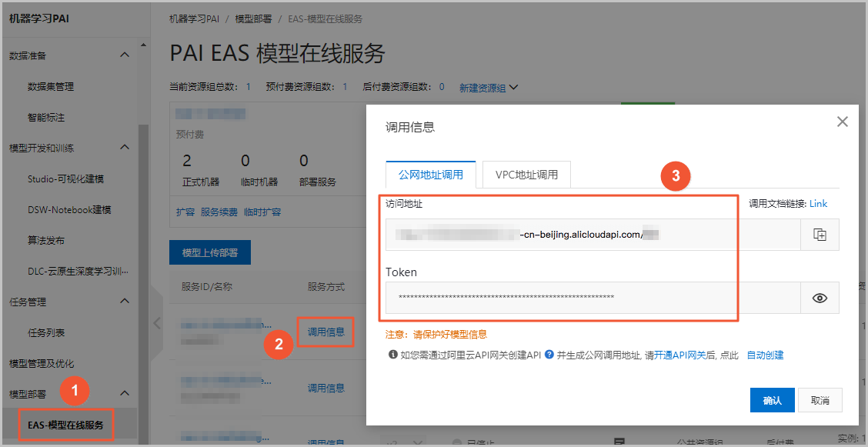Image resolution: width=868 pixels, height=447 pixels.
Task: Click the 正式机器 count
Action: coord(187,161)
